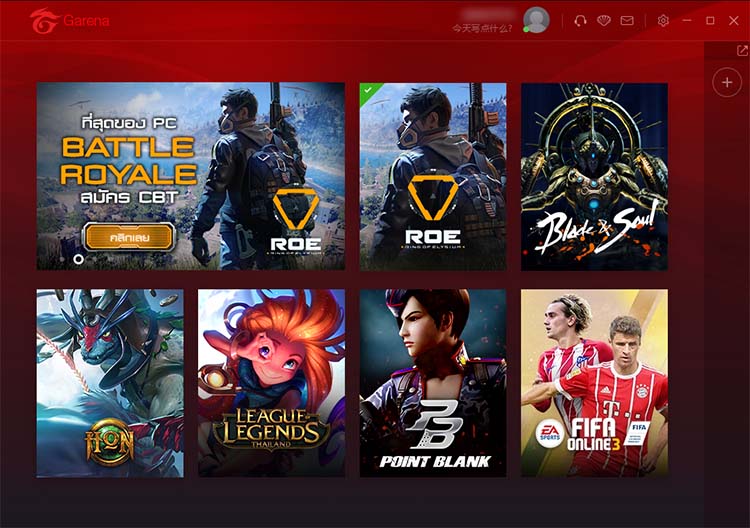The image size is (750, 528).
Task: Open the League of Legends Thailand tile
Action: (x=271, y=383)
